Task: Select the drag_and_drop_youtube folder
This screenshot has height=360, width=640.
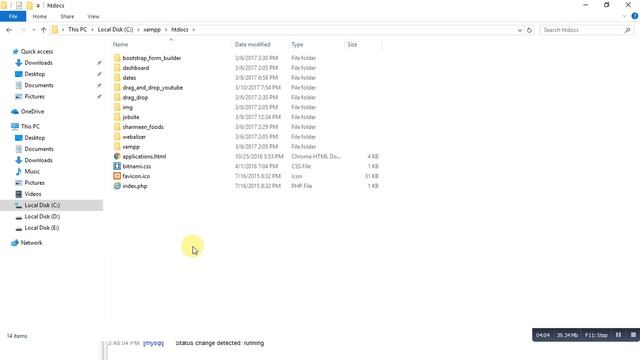Action: coord(152,88)
